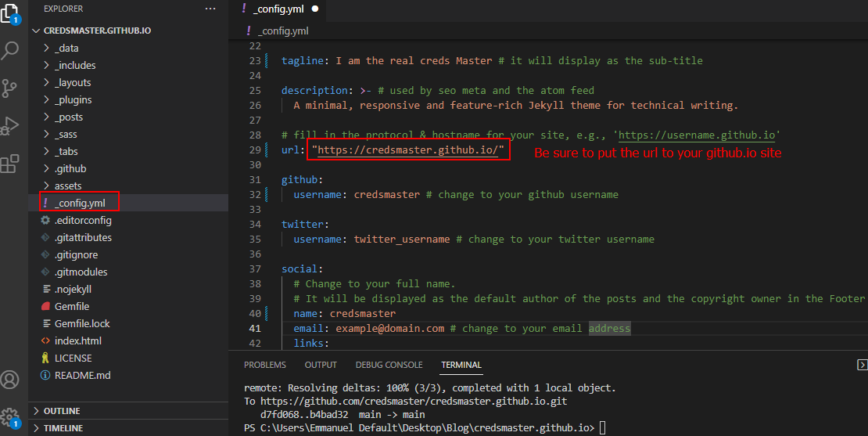Screen dimensions: 868x436
Task: Switch to the DEBUG CONSOLE tab
Action: [x=389, y=365]
